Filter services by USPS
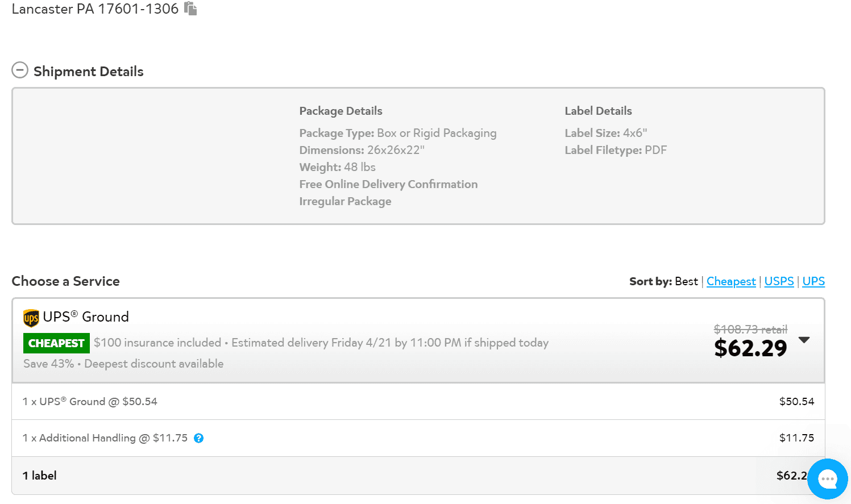The height and width of the screenshot is (504, 851). [779, 281]
